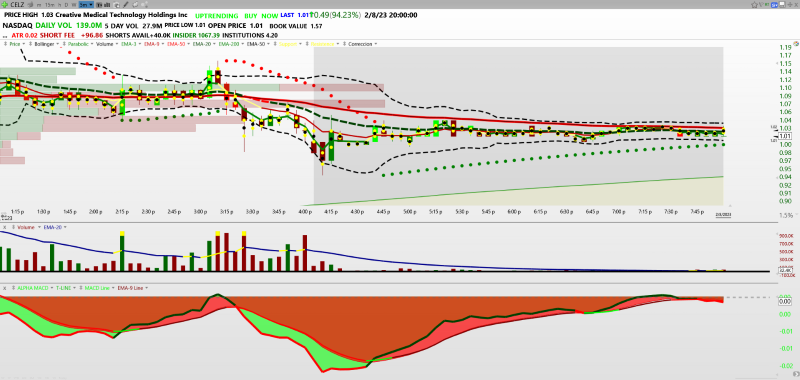
Task: Click the bar chart indicators icon
Action: (x=107, y=5)
